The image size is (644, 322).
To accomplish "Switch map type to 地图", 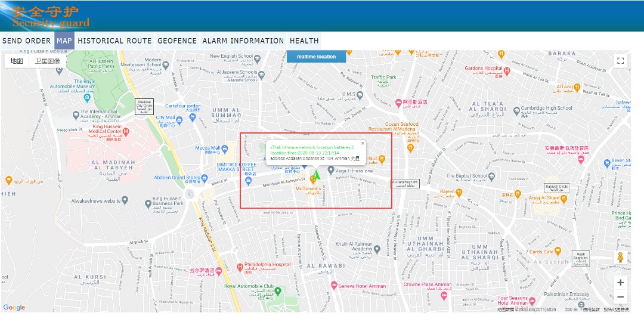I will coord(17,61).
